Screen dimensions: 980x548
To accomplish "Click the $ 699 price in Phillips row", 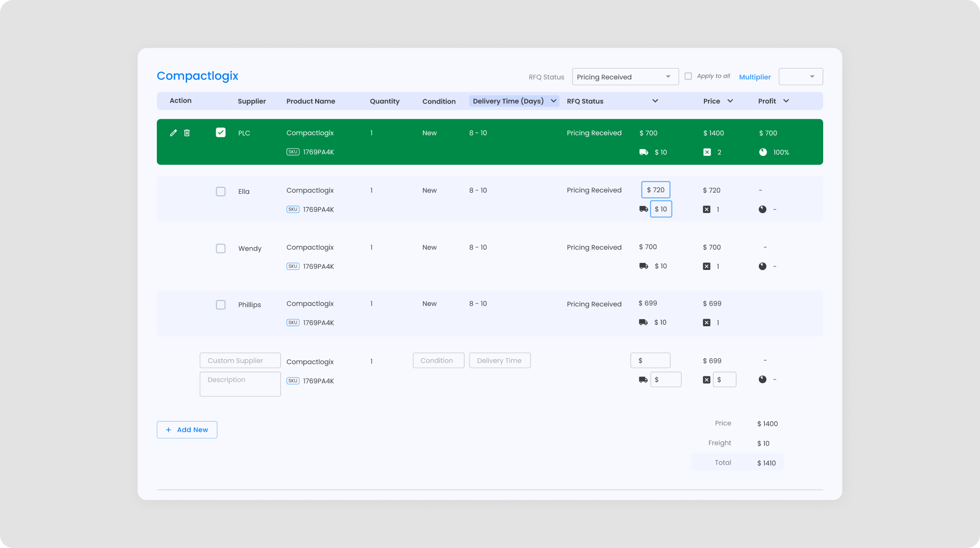I will coord(712,303).
